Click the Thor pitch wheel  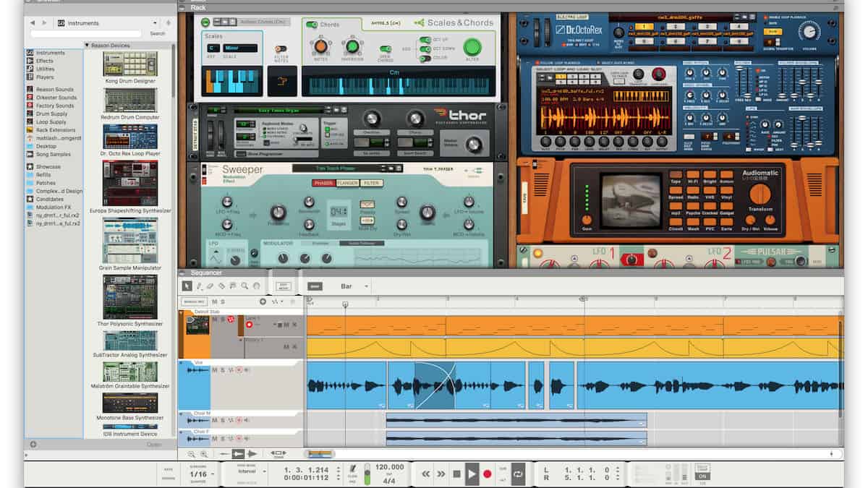pyautogui.click(x=210, y=136)
